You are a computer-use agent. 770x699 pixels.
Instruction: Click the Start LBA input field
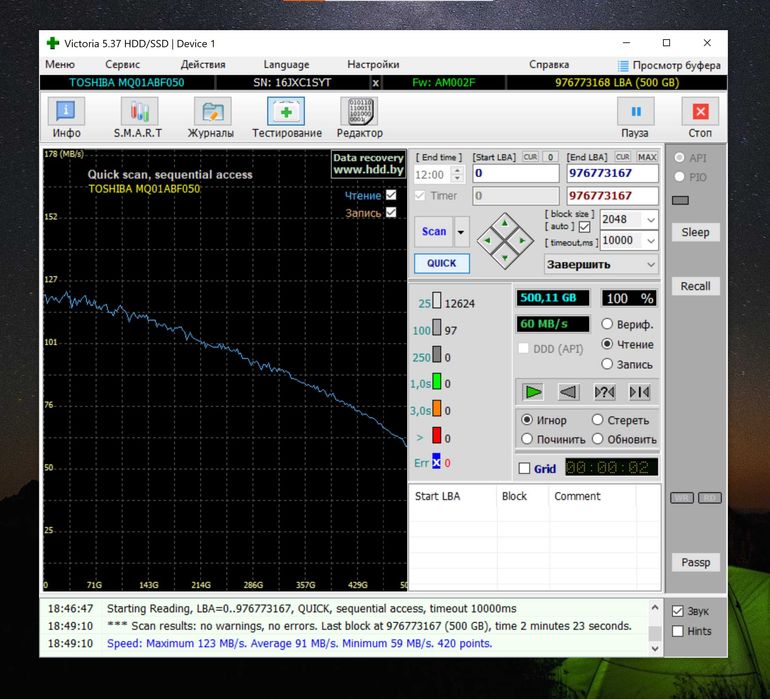click(515, 173)
